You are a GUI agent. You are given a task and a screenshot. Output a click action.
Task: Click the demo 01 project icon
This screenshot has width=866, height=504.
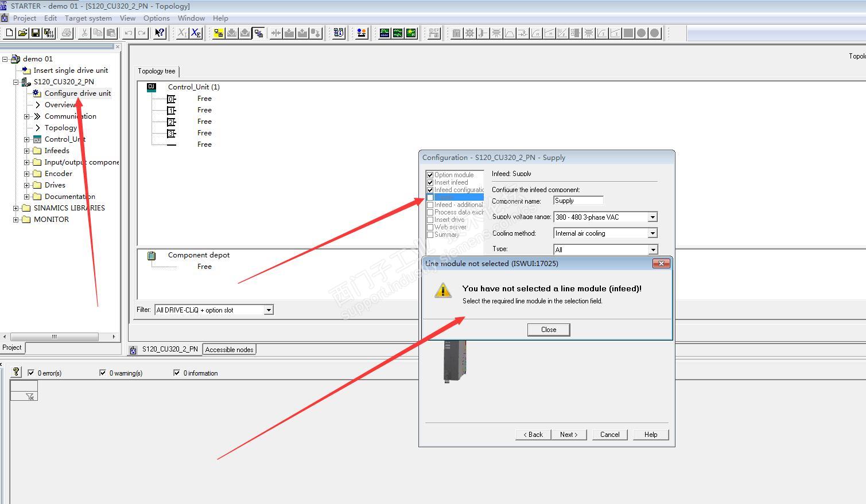coord(15,59)
